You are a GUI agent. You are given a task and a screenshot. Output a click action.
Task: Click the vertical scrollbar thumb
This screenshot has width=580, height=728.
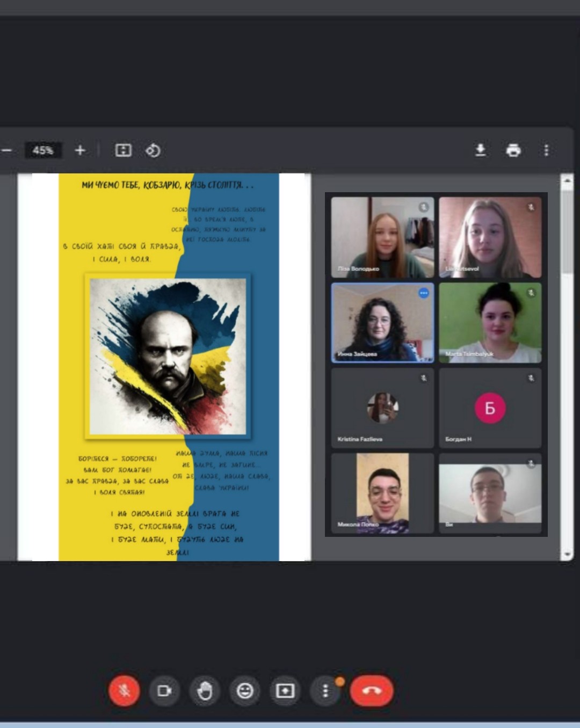tap(567, 231)
